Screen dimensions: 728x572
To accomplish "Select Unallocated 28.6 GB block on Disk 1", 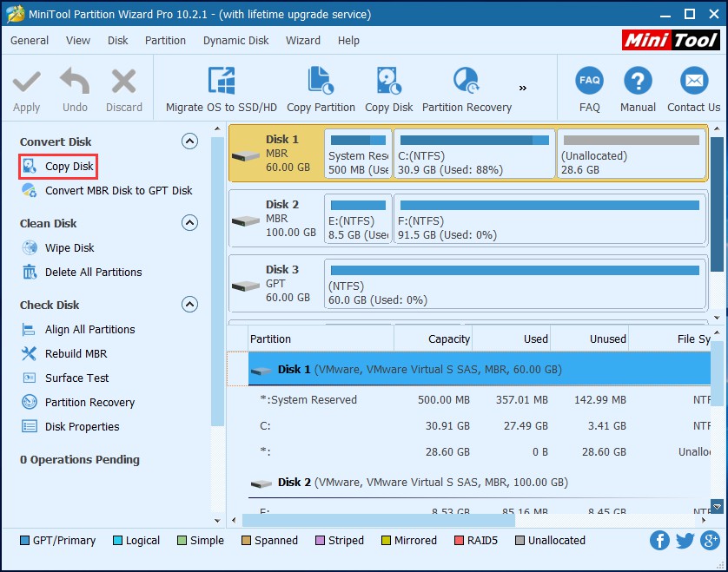I will click(x=632, y=154).
